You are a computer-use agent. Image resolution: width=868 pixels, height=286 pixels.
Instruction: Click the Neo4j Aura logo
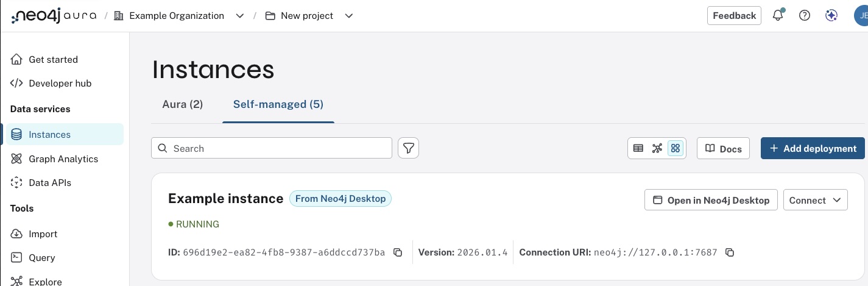(x=54, y=16)
